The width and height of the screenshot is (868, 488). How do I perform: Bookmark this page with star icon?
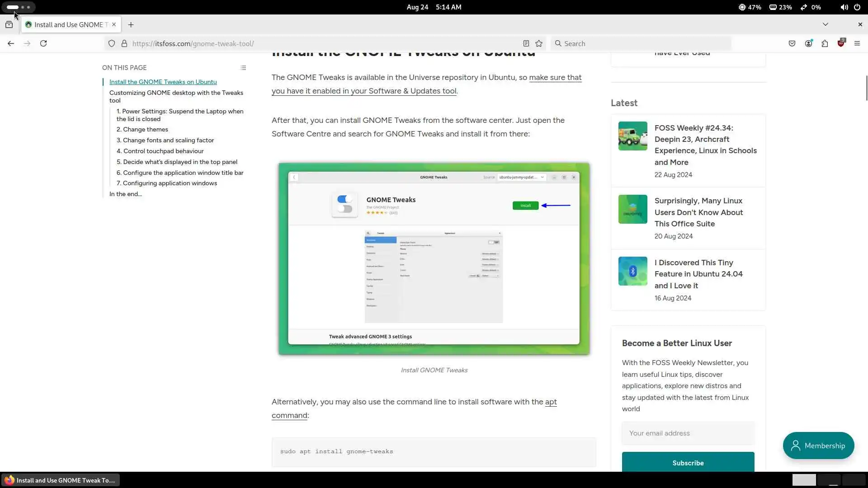coord(539,43)
